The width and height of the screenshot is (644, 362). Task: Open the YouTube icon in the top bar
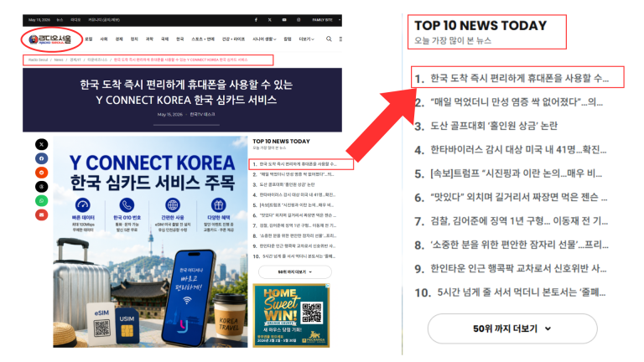pyautogui.click(x=284, y=20)
